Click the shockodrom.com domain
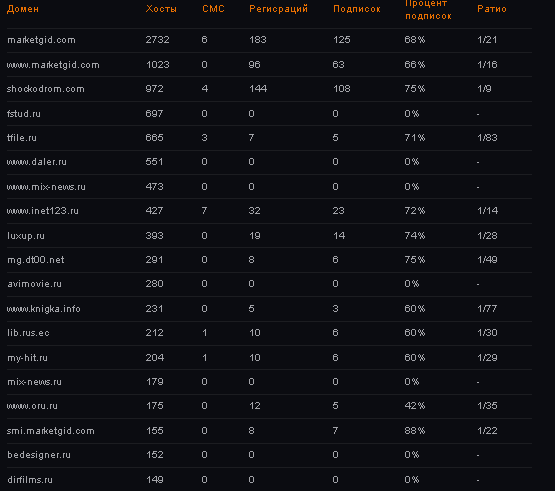Image resolution: width=555 pixels, height=491 pixels. tap(46, 89)
